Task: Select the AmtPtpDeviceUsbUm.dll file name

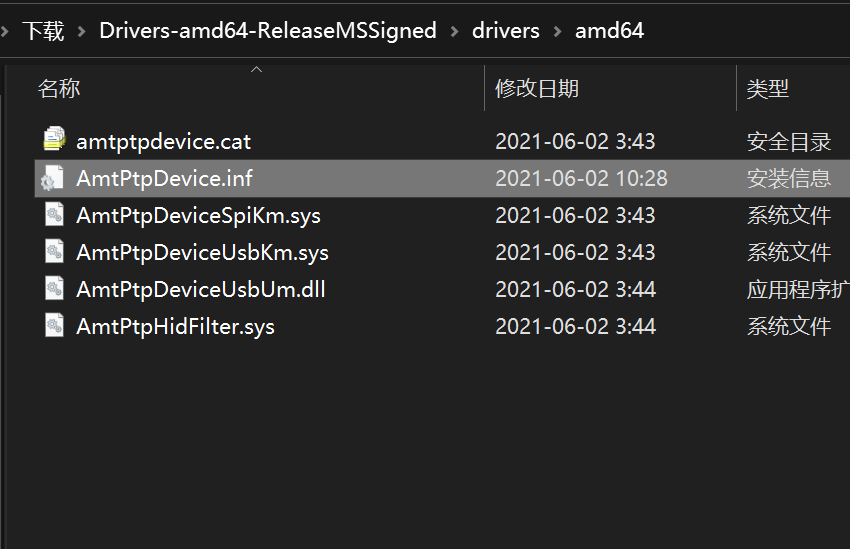Action: (x=201, y=289)
